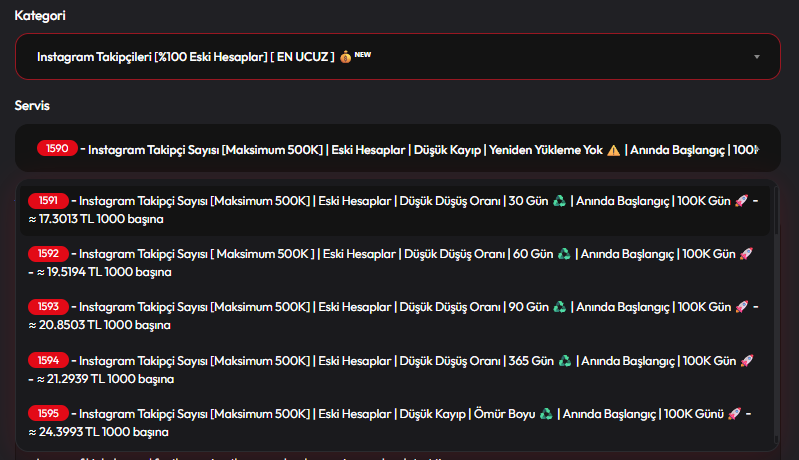The image size is (799, 460).
Task: Click the Kategori selection box text
Action: click(185, 57)
